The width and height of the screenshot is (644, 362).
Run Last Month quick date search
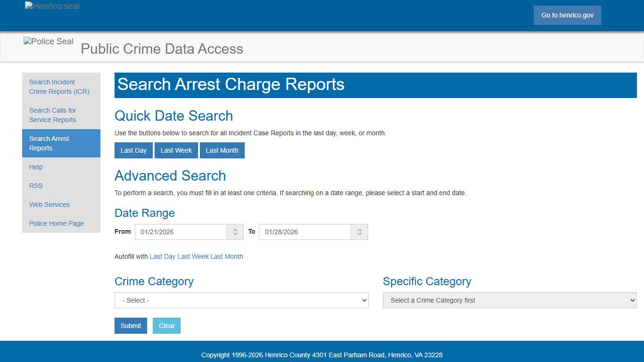click(222, 150)
